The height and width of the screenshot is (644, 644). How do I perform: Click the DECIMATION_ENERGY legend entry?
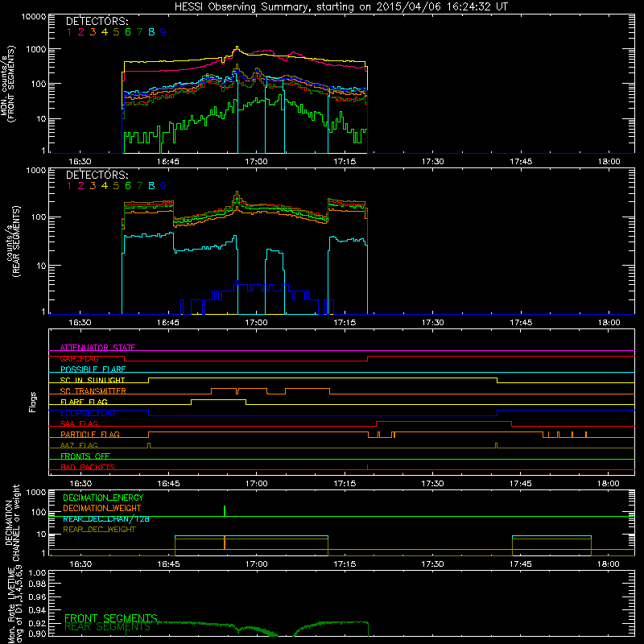tap(103, 497)
